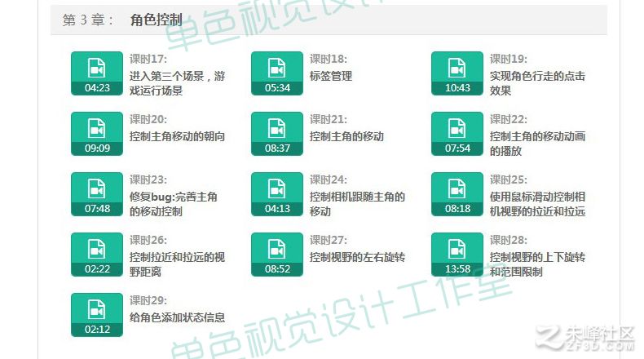
Task: Open lesson title 标签管理
Action: click(331, 76)
